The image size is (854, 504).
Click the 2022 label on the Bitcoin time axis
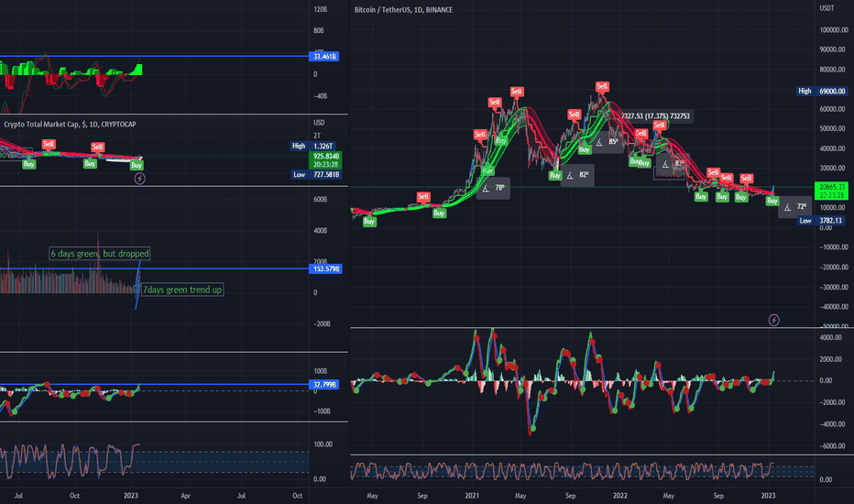coord(619,496)
